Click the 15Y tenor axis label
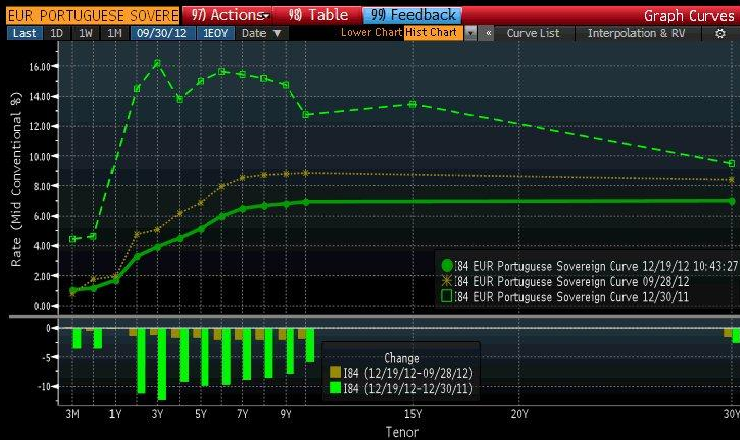The width and height of the screenshot is (740, 440). coord(413,414)
